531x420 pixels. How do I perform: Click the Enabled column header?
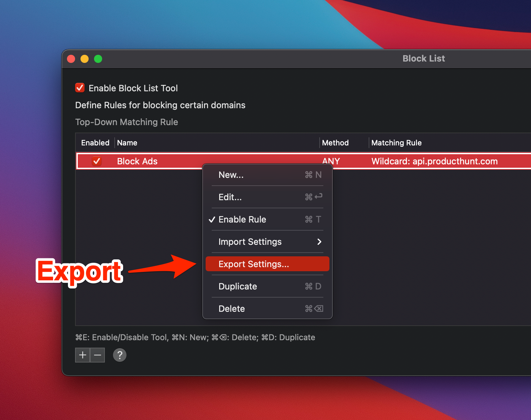pyautogui.click(x=95, y=143)
